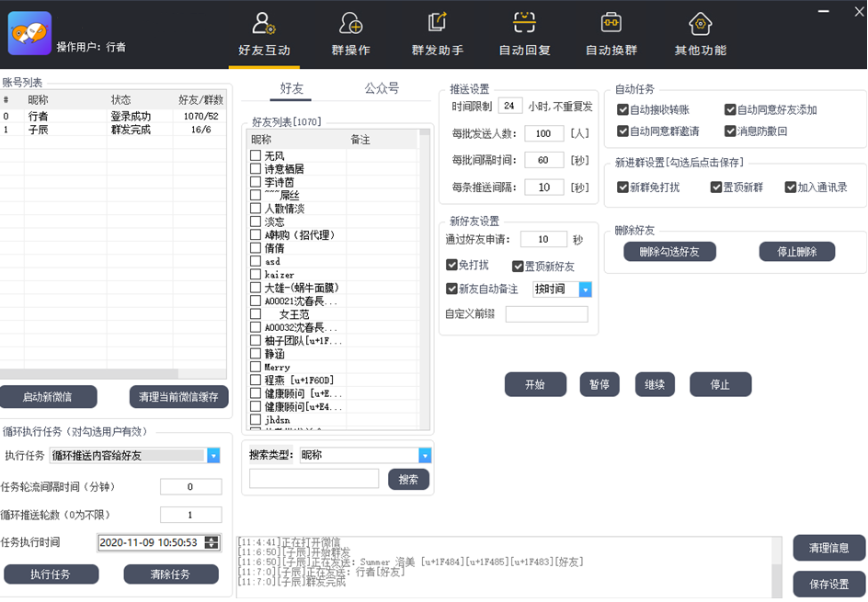
Task: Click the 清理当前微信缓存 button
Action: point(178,397)
